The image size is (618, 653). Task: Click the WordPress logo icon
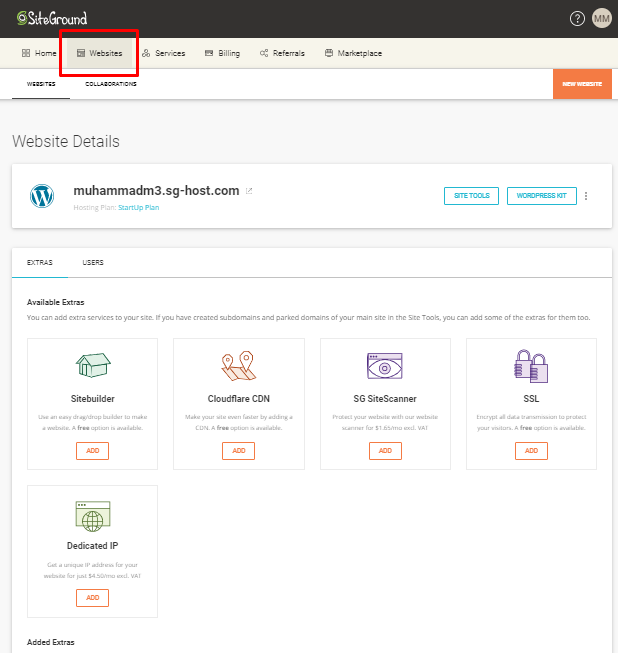[x=42, y=196]
